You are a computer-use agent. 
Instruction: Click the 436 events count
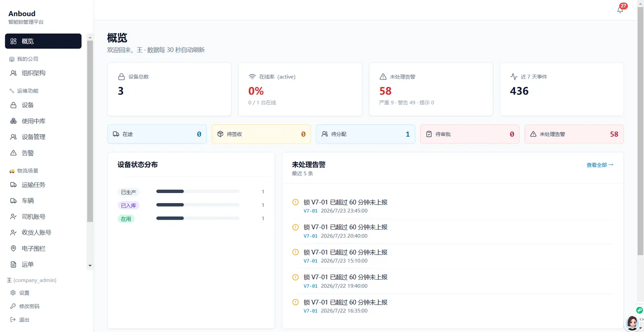click(519, 91)
